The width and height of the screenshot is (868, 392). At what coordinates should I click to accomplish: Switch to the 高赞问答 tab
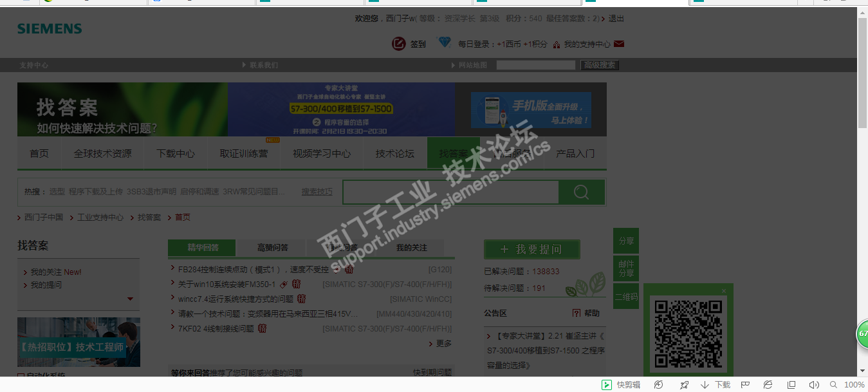click(x=273, y=248)
